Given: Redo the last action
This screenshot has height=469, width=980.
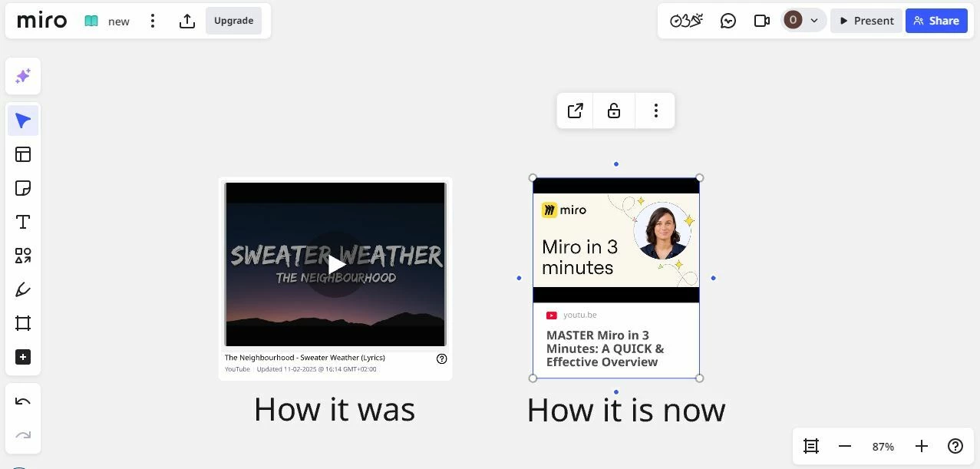Looking at the screenshot, I should coord(23,435).
